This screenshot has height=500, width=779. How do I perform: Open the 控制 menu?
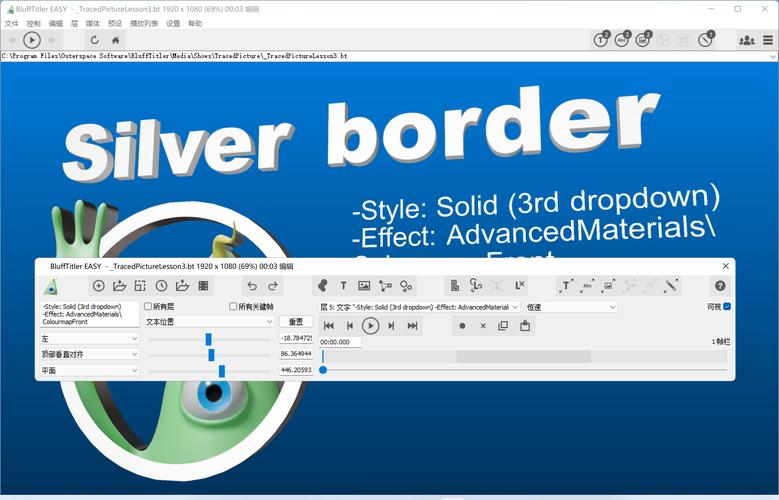[34, 23]
